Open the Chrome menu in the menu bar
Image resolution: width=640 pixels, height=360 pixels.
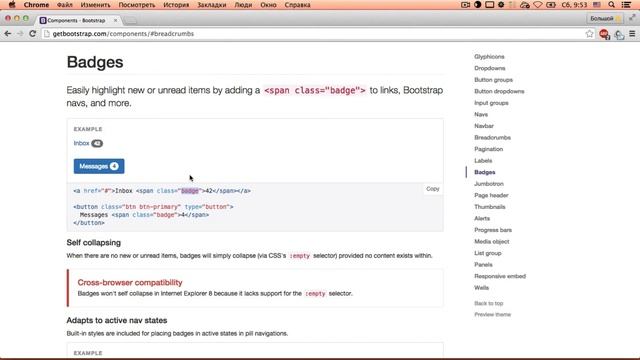pos(36,5)
